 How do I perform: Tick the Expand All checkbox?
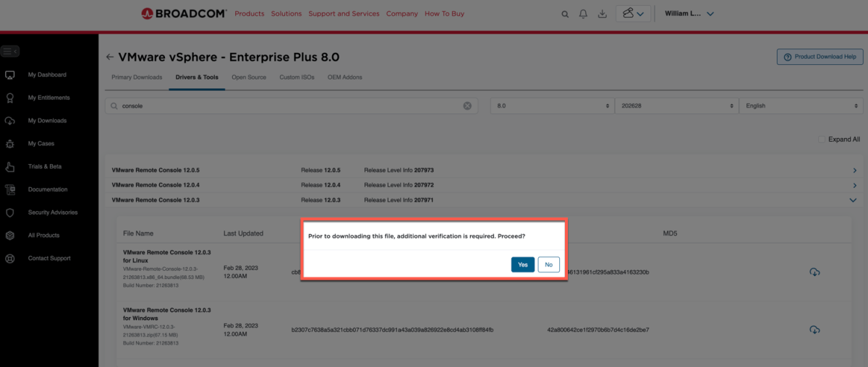(x=822, y=139)
